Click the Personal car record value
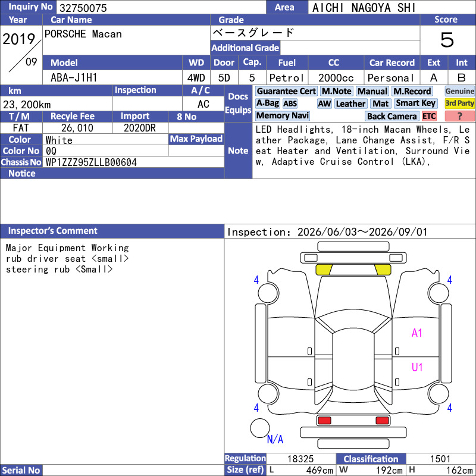Screen dimensions: 476x476 tap(390, 78)
